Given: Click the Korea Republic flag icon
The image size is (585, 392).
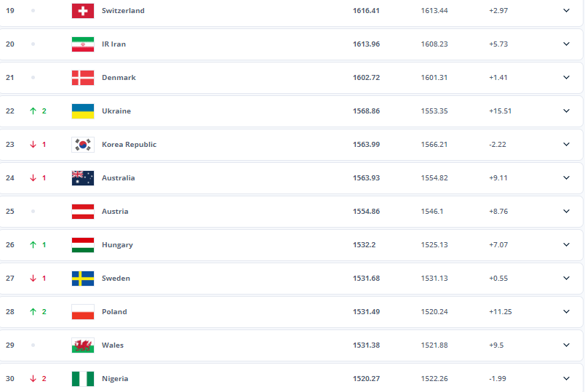Looking at the screenshot, I should [83, 145].
